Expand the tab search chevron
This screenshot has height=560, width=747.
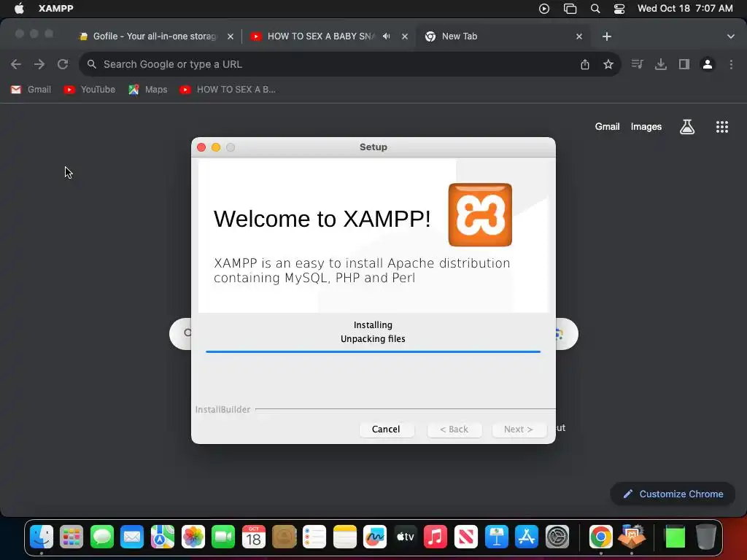point(731,36)
